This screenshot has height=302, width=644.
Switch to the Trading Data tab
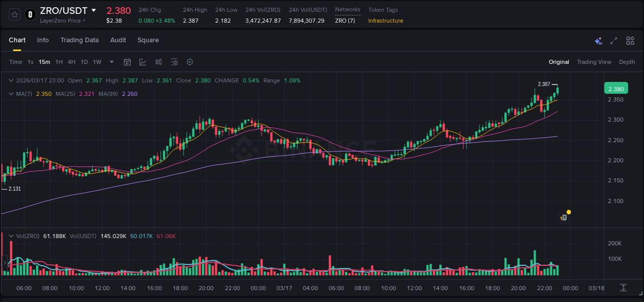coord(79,40)
